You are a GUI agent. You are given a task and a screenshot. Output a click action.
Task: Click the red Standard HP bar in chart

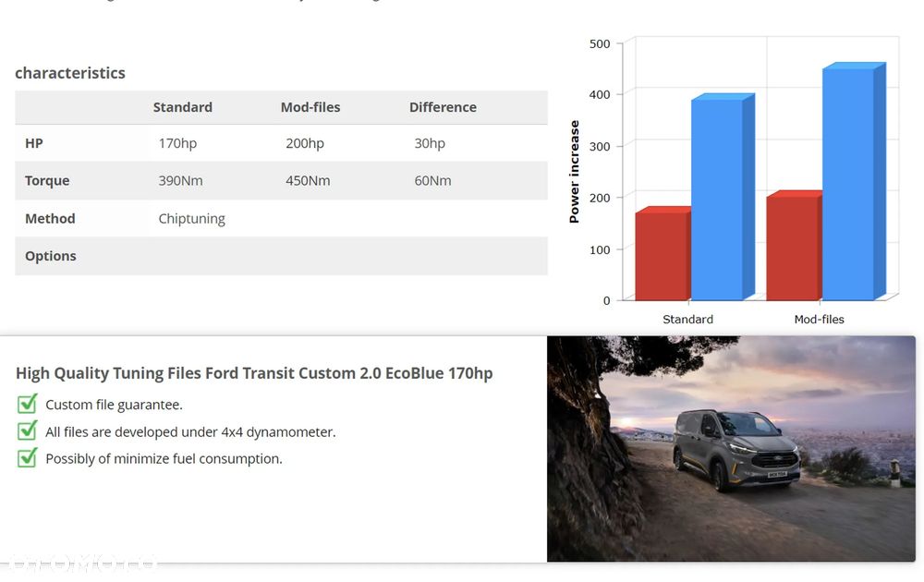(662, 254)
